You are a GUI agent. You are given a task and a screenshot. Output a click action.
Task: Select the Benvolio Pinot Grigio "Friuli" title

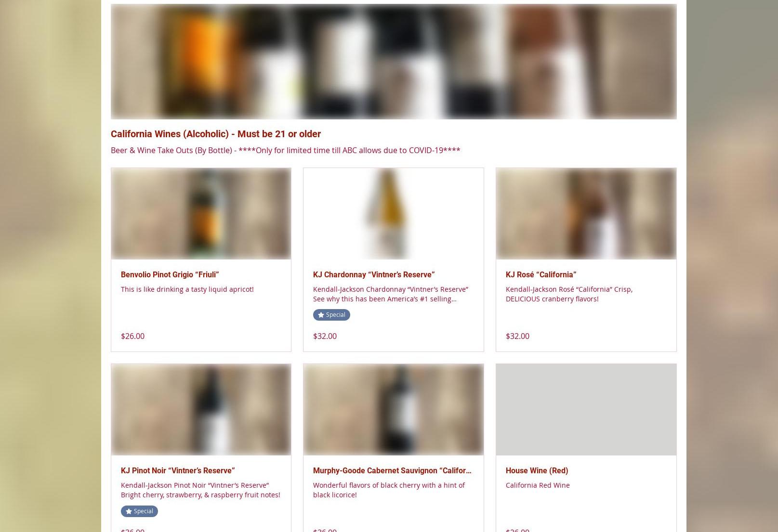[170, 274]
